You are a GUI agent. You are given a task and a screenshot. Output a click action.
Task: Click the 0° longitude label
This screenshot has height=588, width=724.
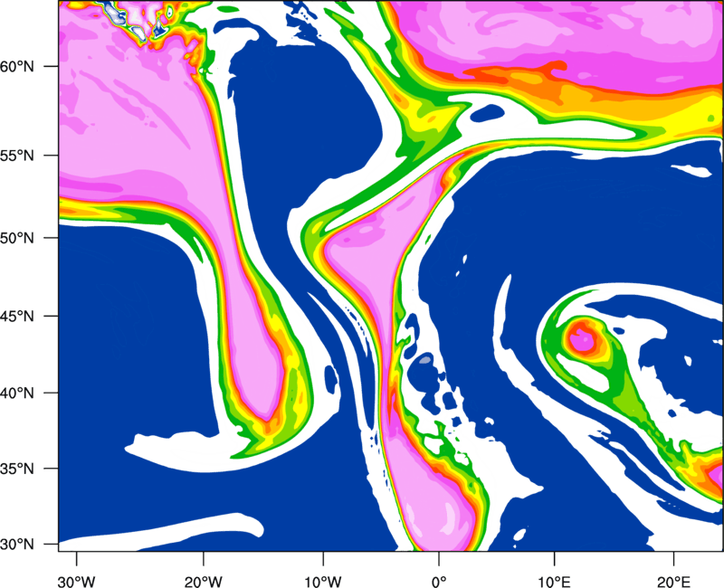tap(439, 582)
